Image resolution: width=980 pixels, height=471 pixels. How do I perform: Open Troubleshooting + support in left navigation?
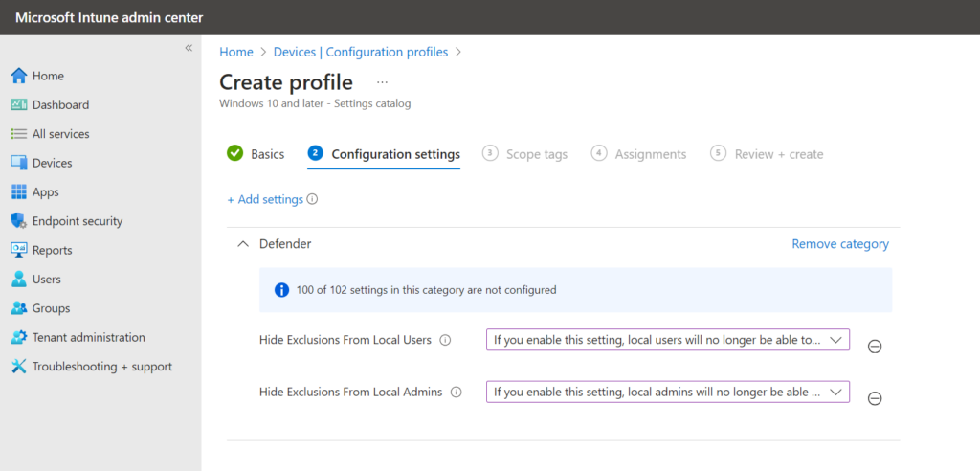click(x=101, y=367)
